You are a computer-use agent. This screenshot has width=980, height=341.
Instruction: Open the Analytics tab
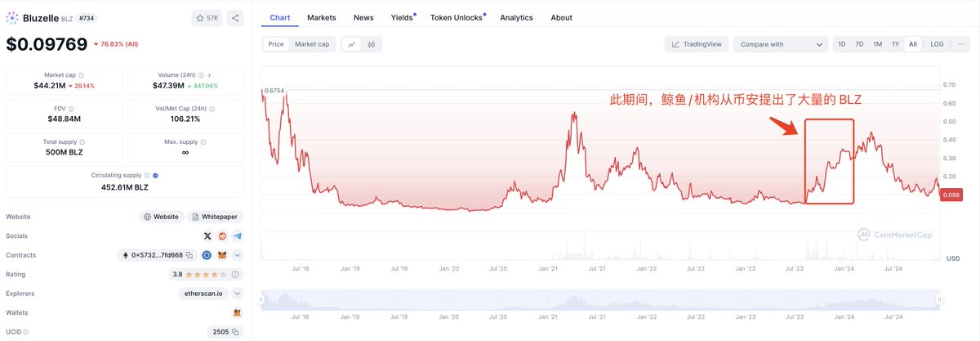(516, 17)
